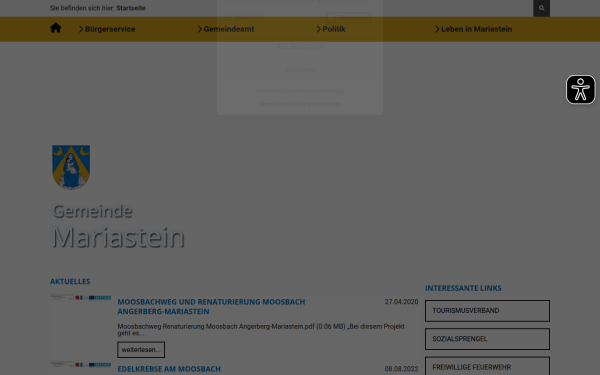600x375 pixels.
Task: Click the date 08.08.2022
Action: (x=401, y=369)
